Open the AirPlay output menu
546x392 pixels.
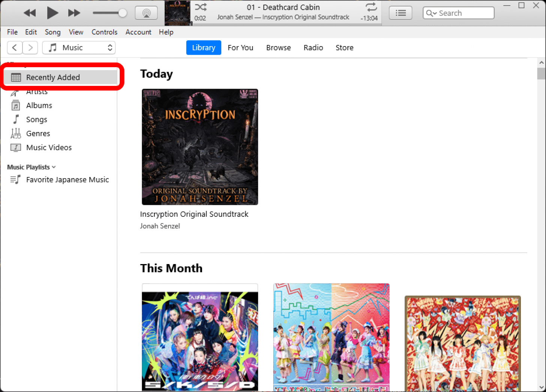tap(146, 13)
